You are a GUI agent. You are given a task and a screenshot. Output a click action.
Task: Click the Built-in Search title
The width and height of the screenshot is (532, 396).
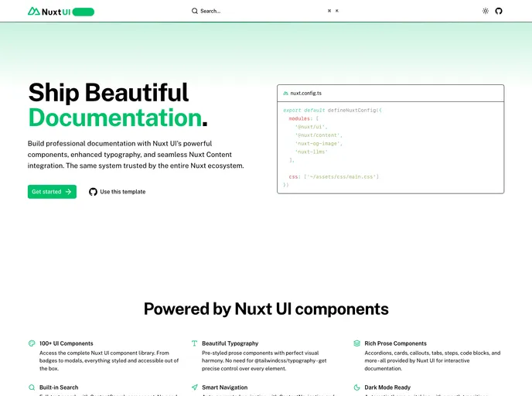(59, 387)
